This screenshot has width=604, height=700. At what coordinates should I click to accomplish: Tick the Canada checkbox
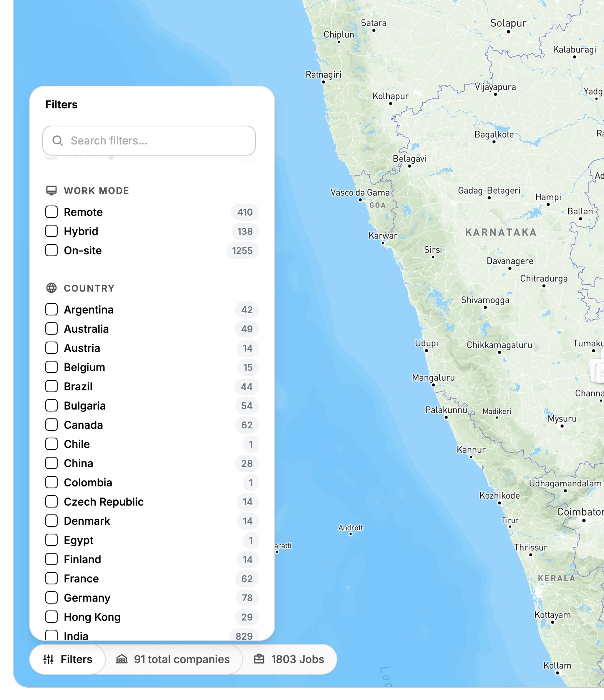(51, 425)
